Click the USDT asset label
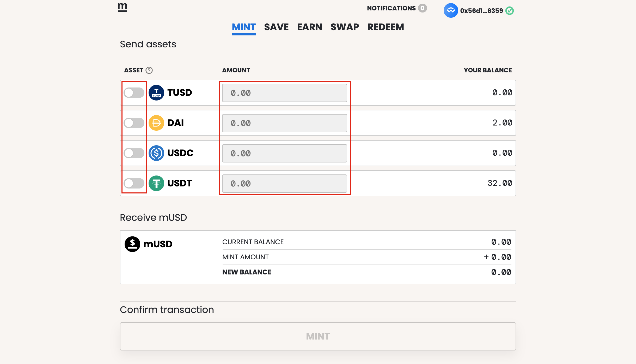Image resolution: width=636 pixels, height=364 pixels. (x=180, y=183)
